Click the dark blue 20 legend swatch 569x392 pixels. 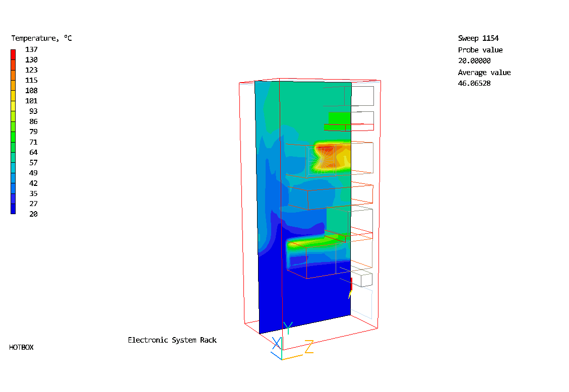[13, 211]
